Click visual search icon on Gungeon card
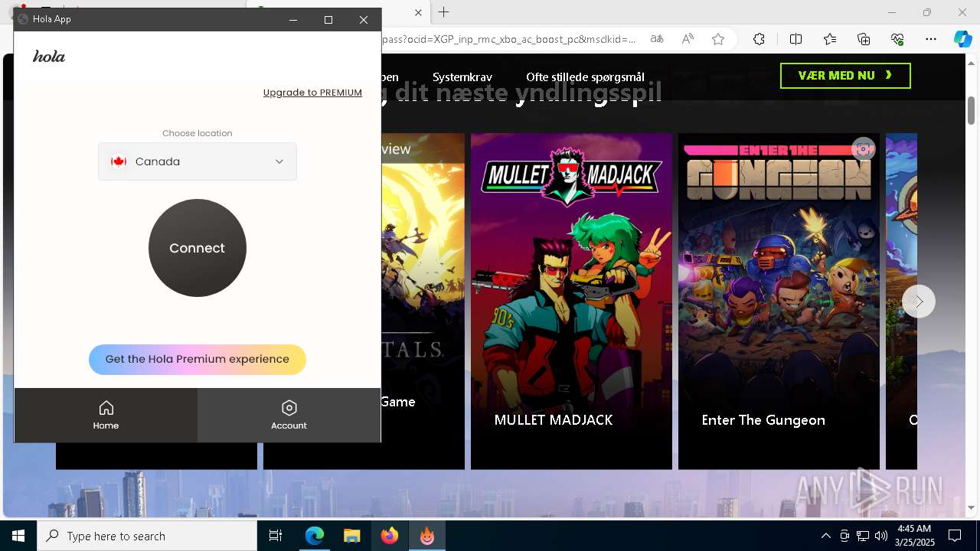This screenshot has width=980, height=551. 863,148
